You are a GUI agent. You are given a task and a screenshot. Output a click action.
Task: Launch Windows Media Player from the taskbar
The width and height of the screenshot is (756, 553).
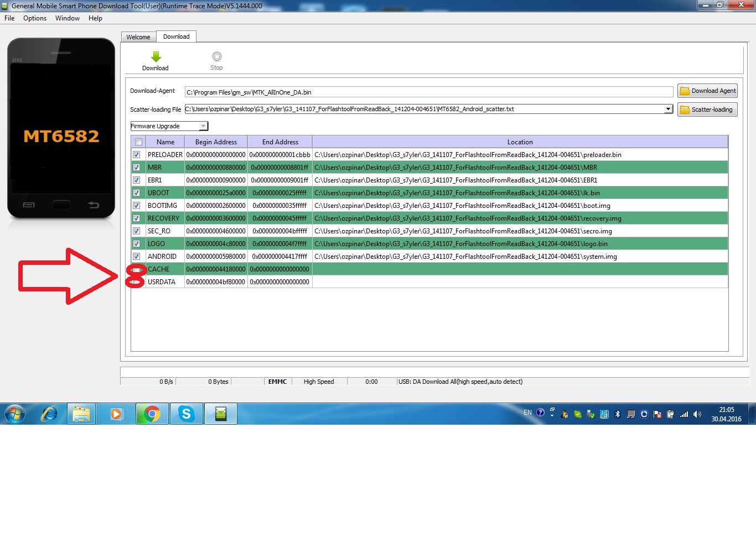[116, 414]
